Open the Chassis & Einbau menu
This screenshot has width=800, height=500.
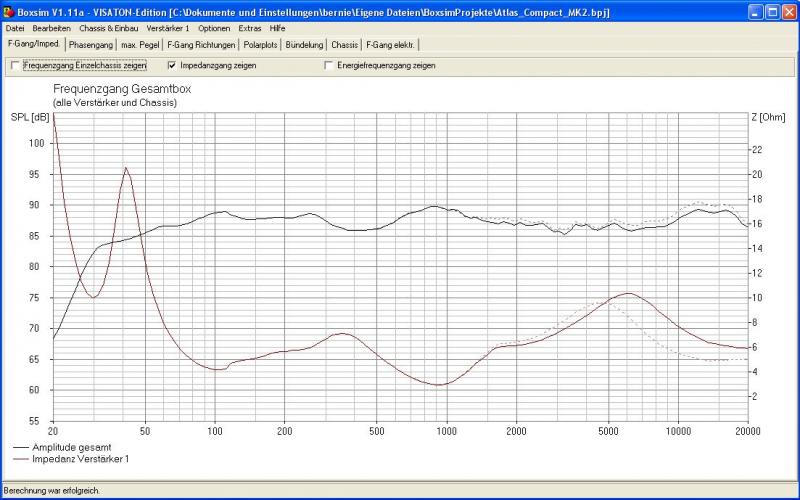pos(109,28)
